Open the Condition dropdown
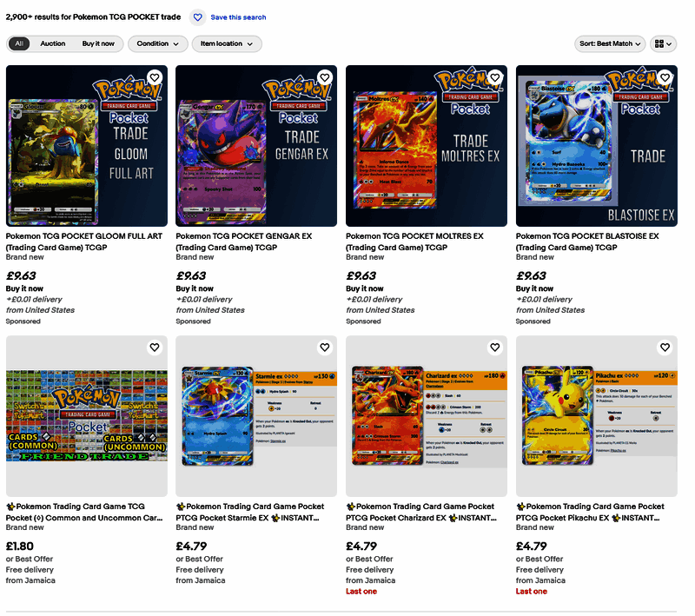695x616 pixels. (158, 43)
